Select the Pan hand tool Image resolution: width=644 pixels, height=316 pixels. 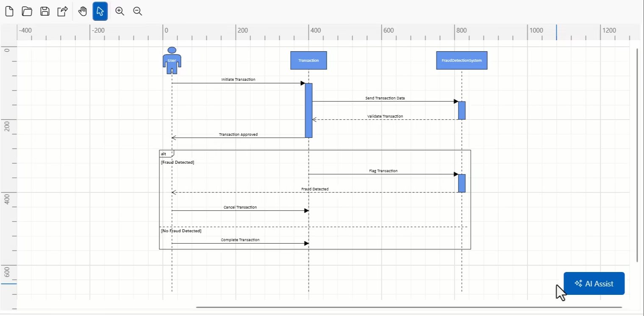(x=83, y=11)
